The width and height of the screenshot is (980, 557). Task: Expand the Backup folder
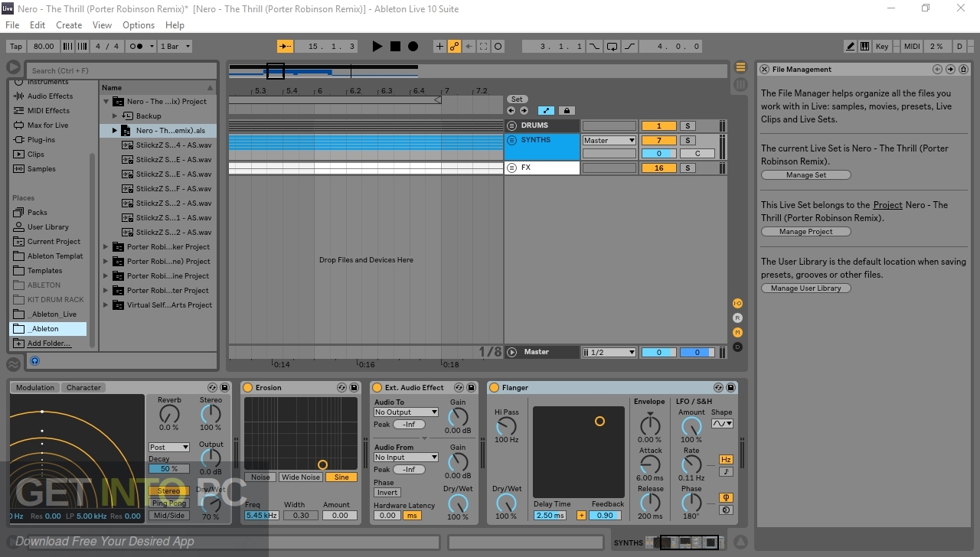(x=115, y=116)
